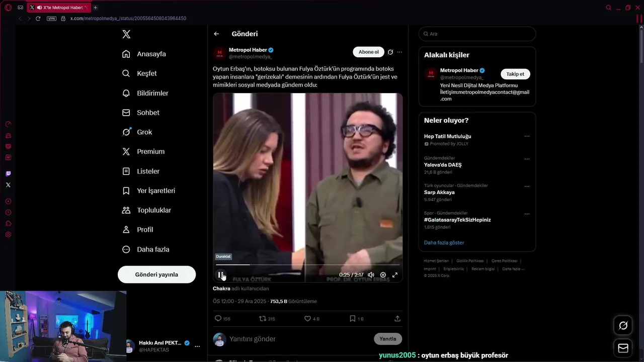The image size is (644, 362).
Task: Open the Opera menu logo button
Action: click(x=8, y=8)
